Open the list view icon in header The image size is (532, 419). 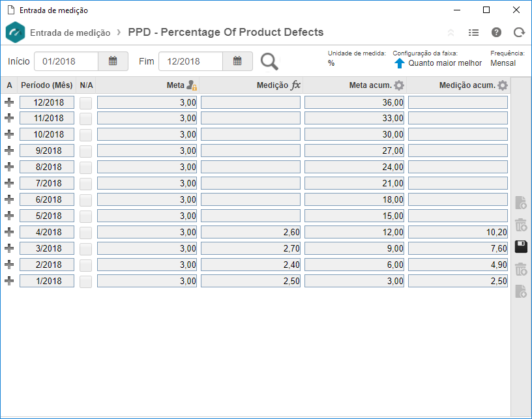coord(473,33)
